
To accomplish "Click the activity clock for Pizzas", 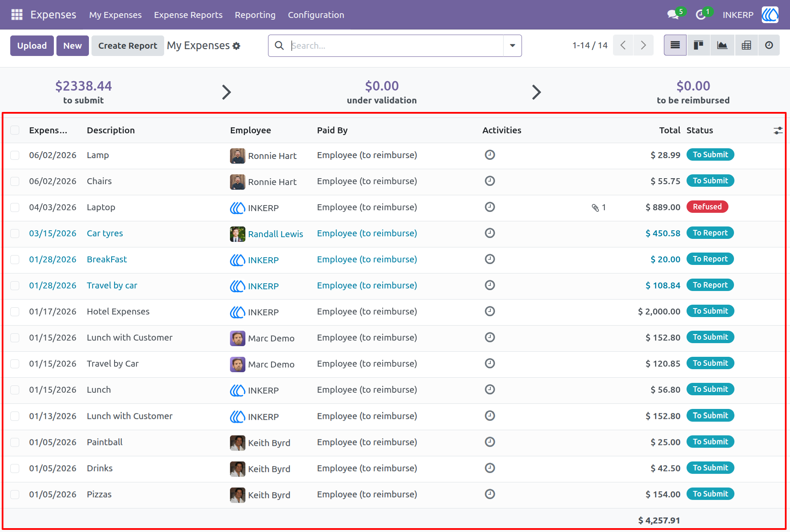I will click(x=490, y=494).
